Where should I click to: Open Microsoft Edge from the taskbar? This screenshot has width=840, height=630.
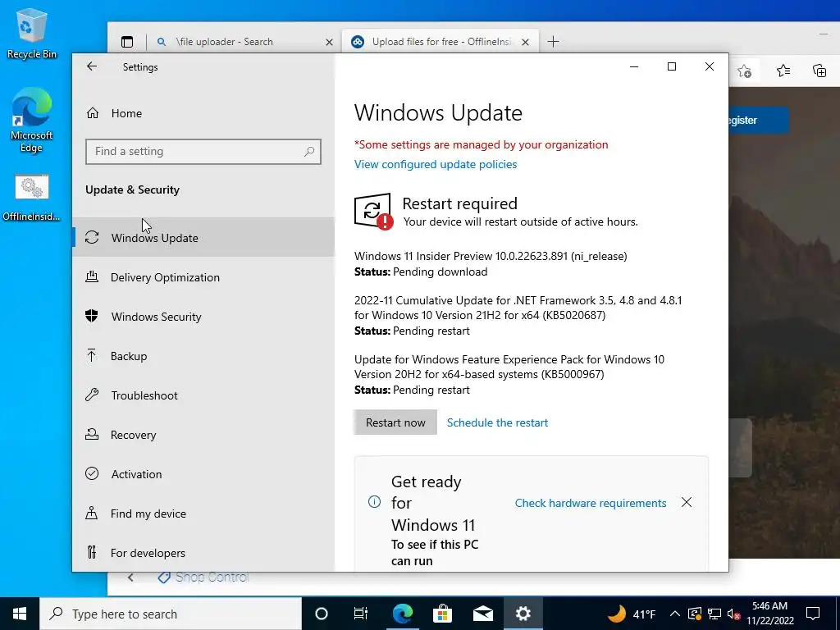click(x=402, y=614)
